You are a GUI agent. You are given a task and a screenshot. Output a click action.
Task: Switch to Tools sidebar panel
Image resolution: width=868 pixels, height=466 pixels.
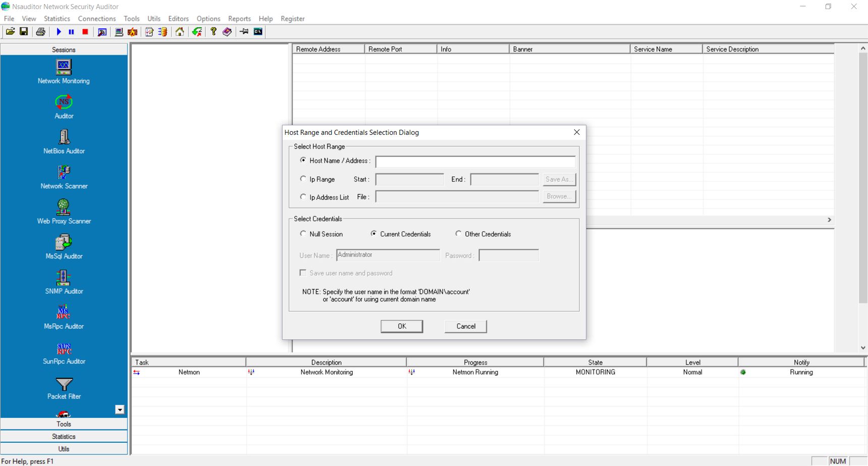coord(64,424)
